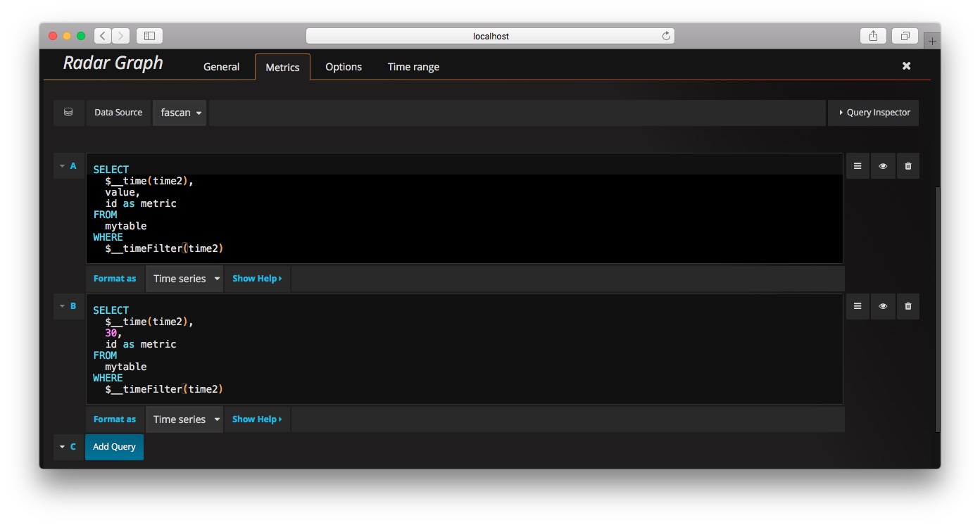Expand the Query Inspector
Viewport: 980px width, 525px height.
pyautogui.click(x=874, y=113)
